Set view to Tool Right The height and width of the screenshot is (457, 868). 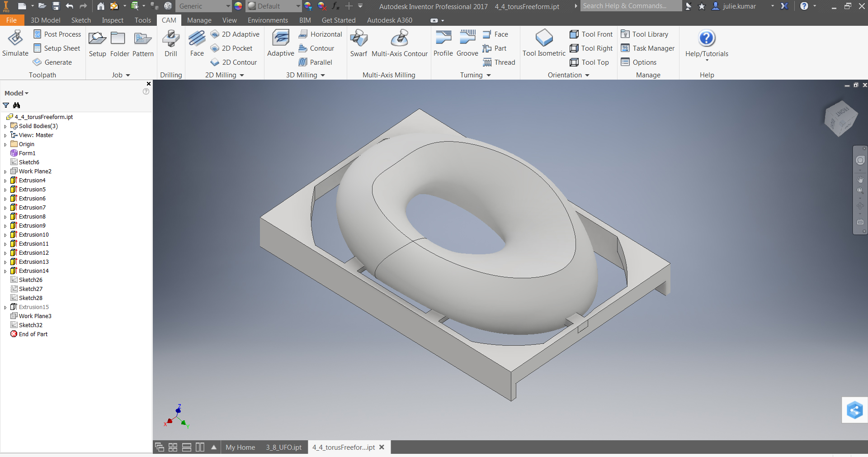point(591,48)
